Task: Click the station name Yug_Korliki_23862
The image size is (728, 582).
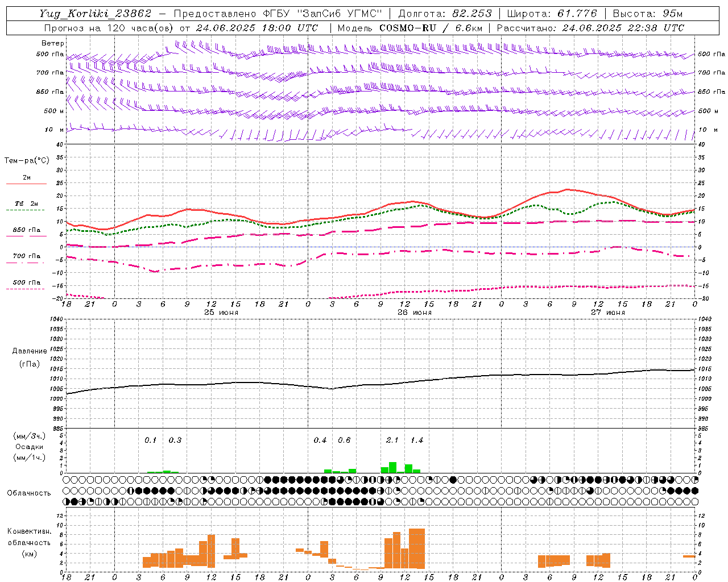Action: [x=96, y=14]
